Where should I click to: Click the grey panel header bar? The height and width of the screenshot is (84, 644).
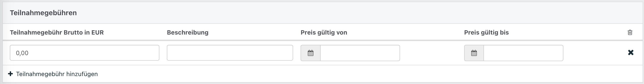[x=322, y=13]
